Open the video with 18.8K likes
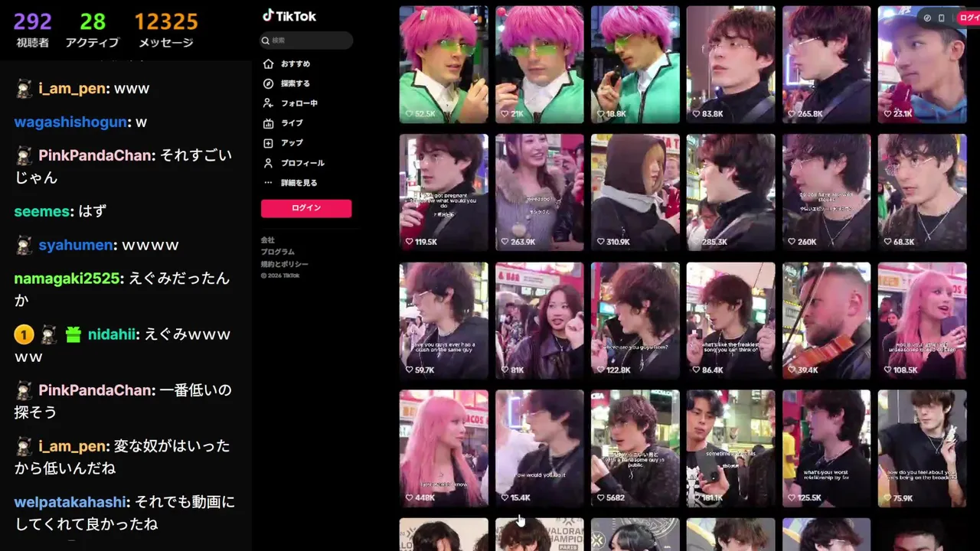This screenshot has height=551, width=980. click(635, 64)
